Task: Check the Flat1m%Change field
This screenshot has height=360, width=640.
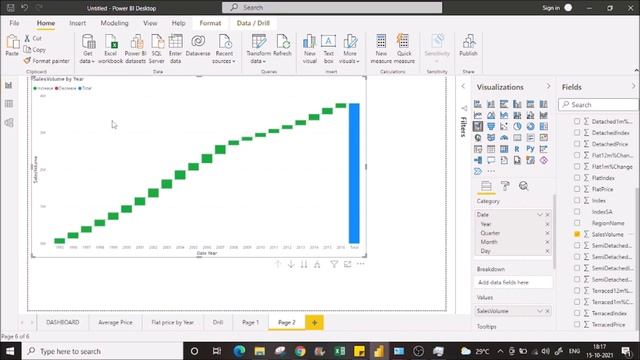Action: [577, 167]
